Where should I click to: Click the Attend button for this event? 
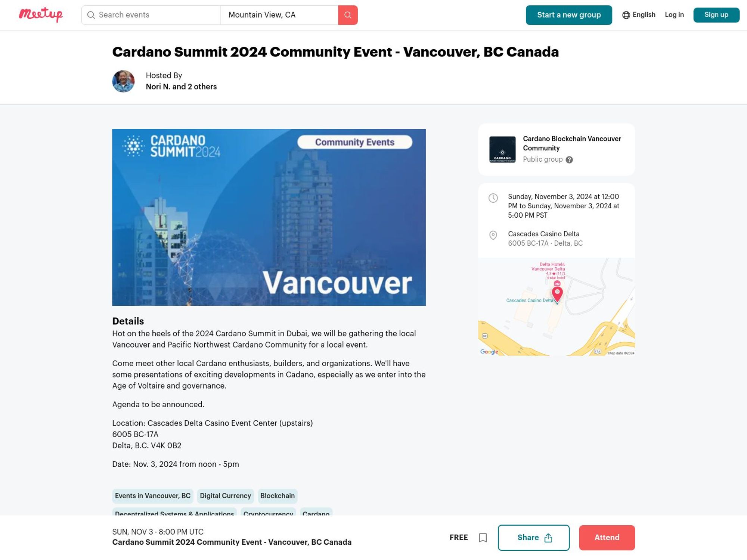click(x=607, y=538)
